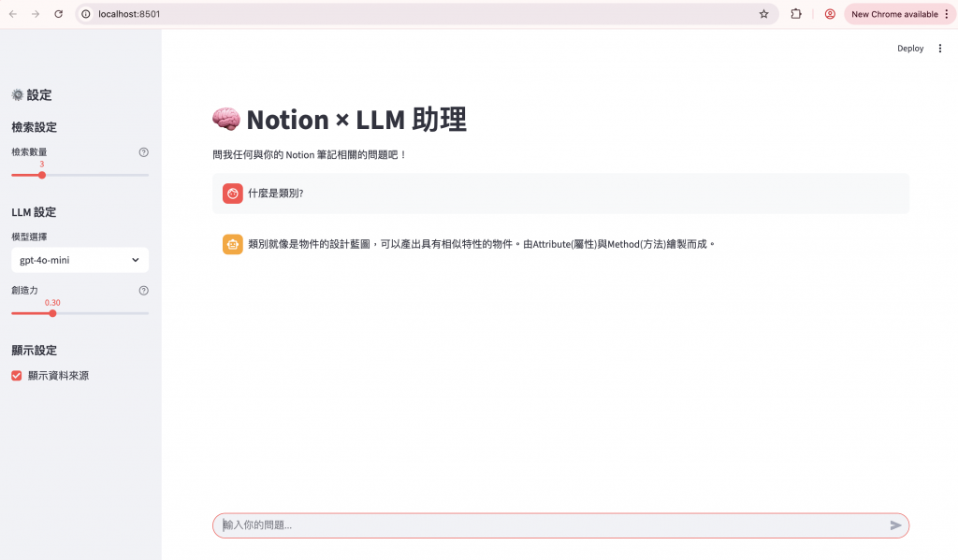Open Streamlit three-dot main menu
958x560 pixels.
939,49
